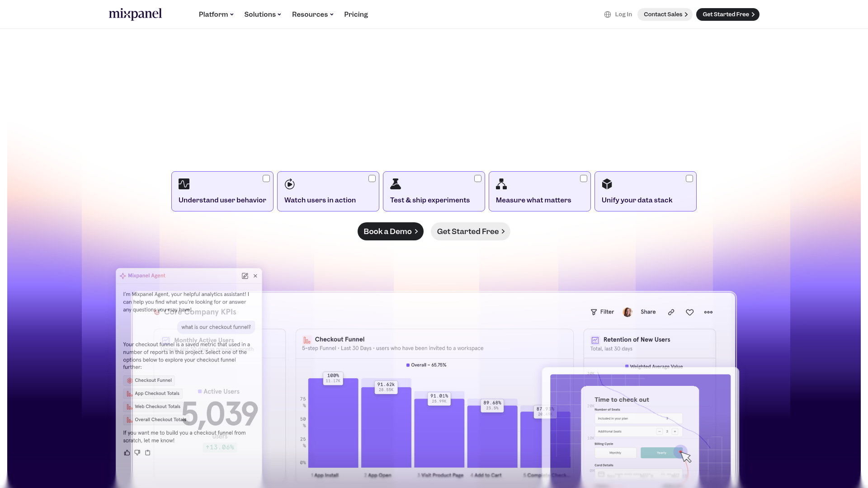Click the new chat edit icon in Mixpanel Agent

(x=245, y=276)
